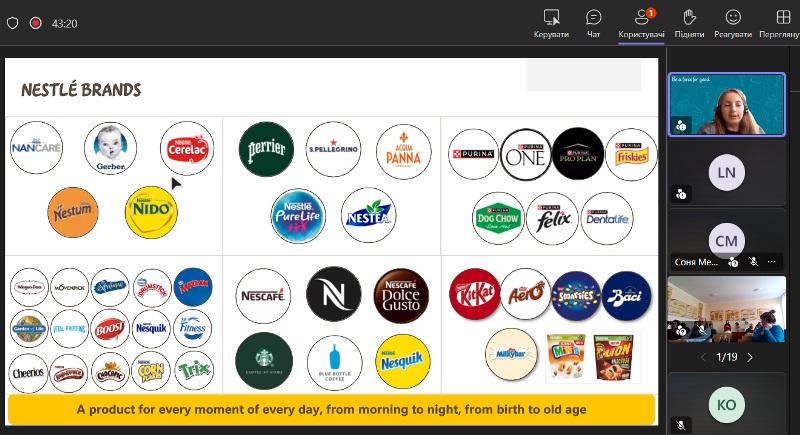The height and width of the screenshot is (435, 800).
Task: Click muted mic icon on KO tile
Action: (681, 424)
